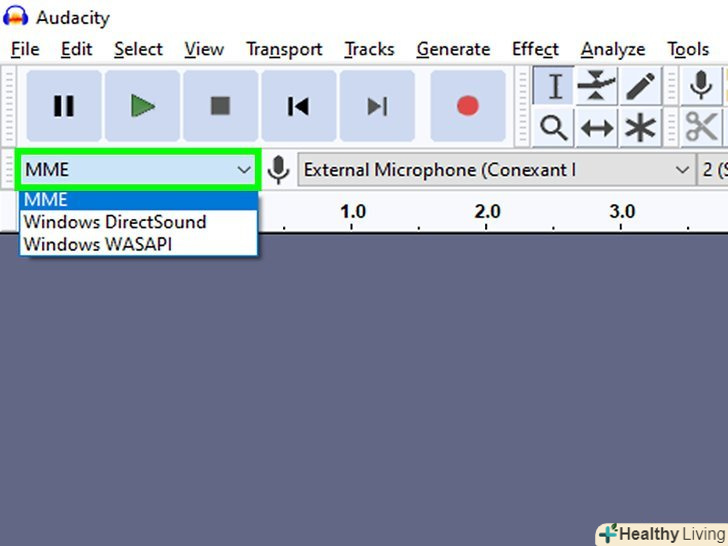The height and width of the screenshot is (546, 728).
Task: Click the transport toolbar drag grabber
Action: 8,106
